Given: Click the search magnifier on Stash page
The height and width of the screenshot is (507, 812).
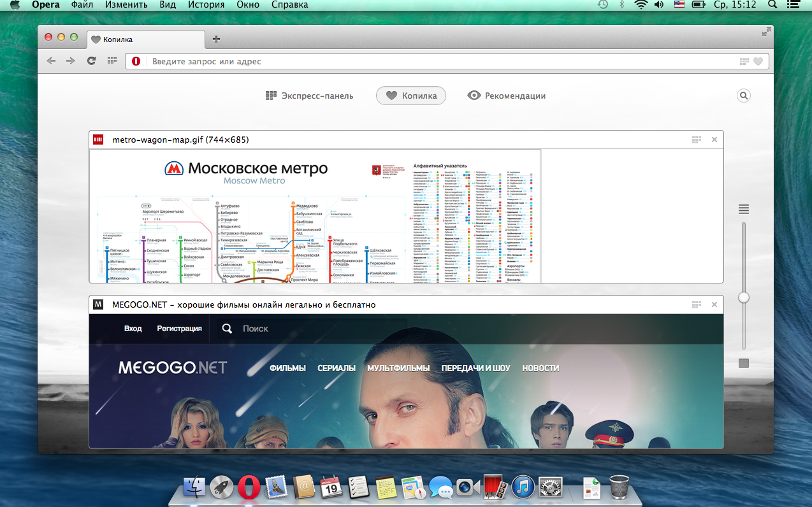Looking at the screenshot, I should click(743, 96).
